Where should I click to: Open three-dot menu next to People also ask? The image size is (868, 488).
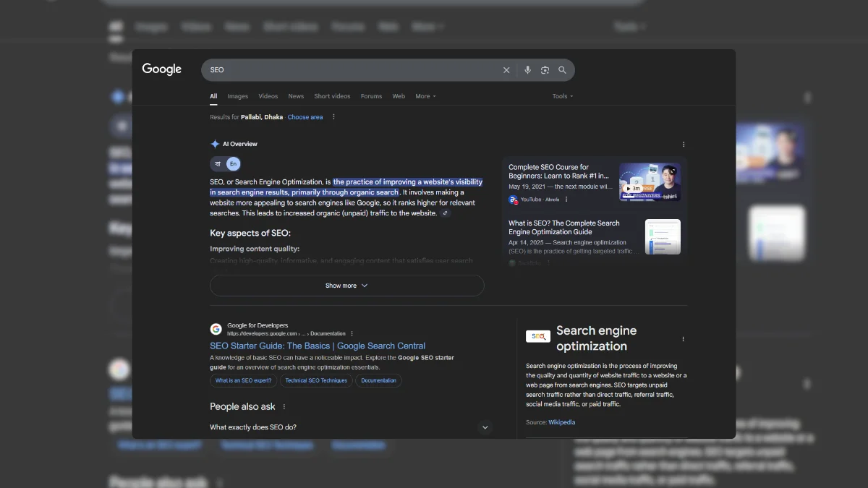click(284, 407)
